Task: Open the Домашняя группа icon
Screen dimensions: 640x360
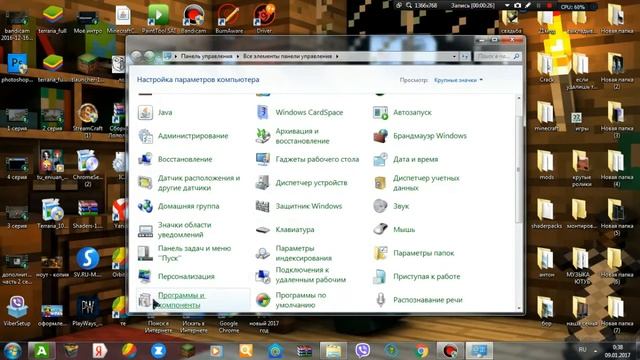Action: (x=145, y=206)
